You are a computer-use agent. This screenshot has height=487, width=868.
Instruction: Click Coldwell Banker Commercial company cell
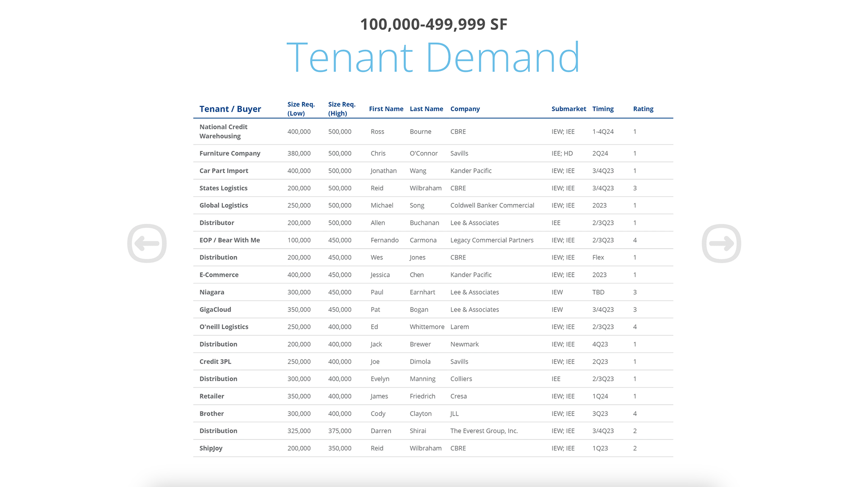click(x=492, y=205)
